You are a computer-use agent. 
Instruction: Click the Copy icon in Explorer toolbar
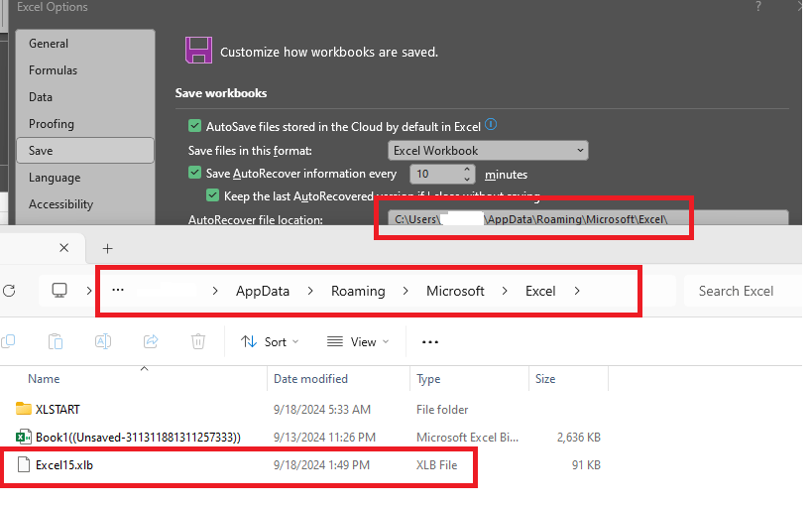(x=8, y=341)
